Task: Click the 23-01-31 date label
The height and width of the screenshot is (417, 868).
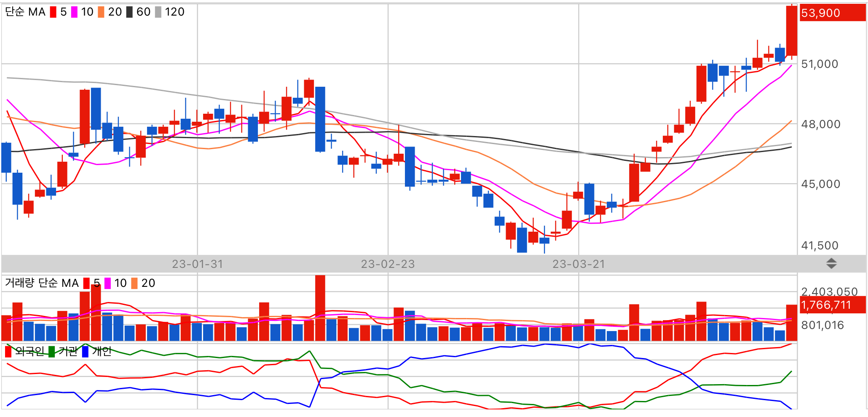Action: click(x=197, y=264)
